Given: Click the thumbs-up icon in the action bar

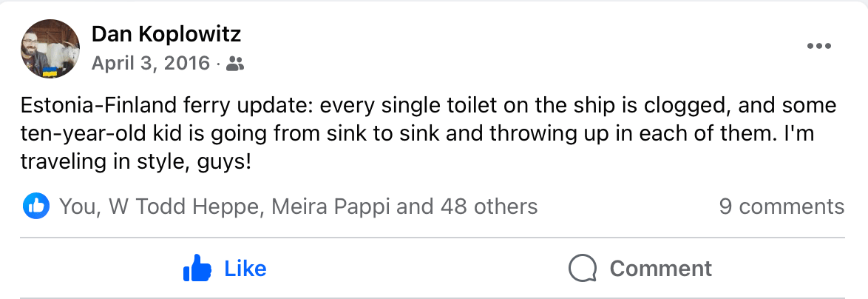Looking at the screenshot, I should point(197,268).
